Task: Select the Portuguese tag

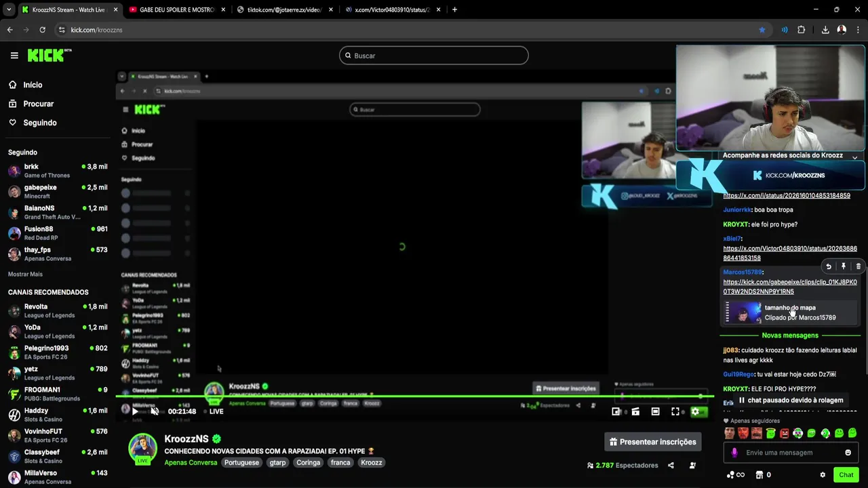Action: pyautogui.click(x=241, y=463)
